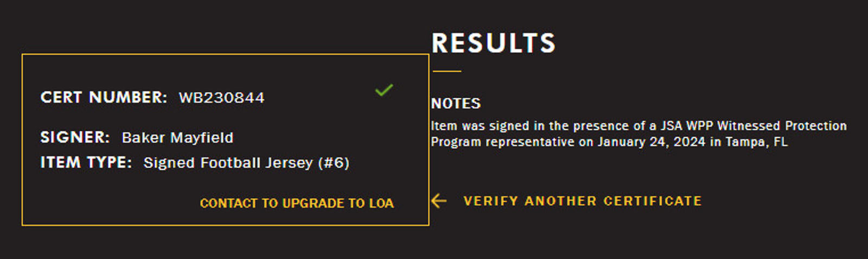Click the Signed Football Jersey (#6) text
The height and width of the screenshot is (259, 868).
(x=246, y=163)
